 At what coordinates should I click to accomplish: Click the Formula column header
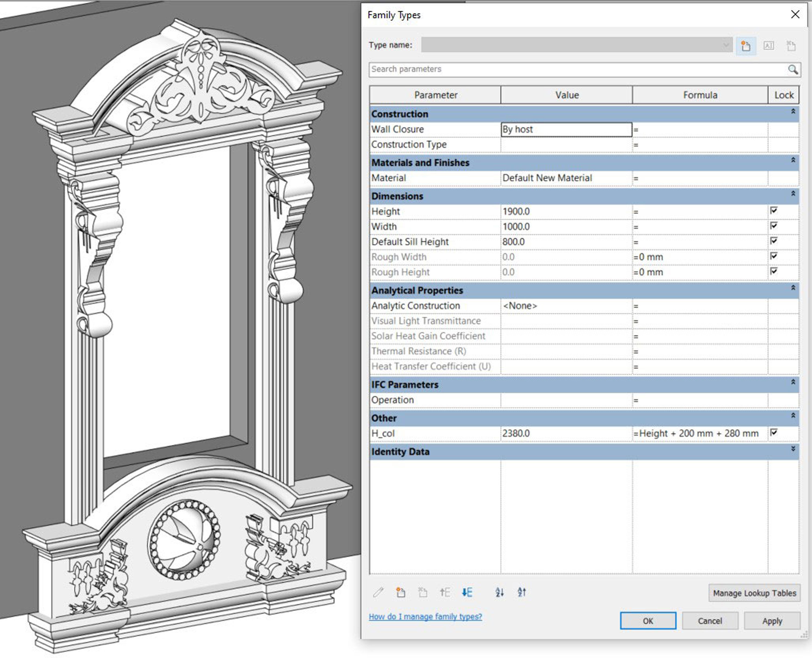700,95
